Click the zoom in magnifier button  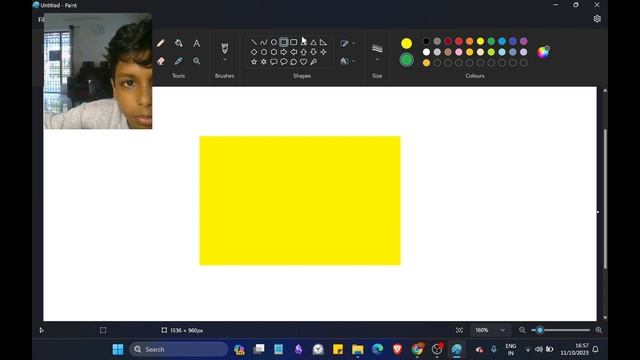[599, 330]
